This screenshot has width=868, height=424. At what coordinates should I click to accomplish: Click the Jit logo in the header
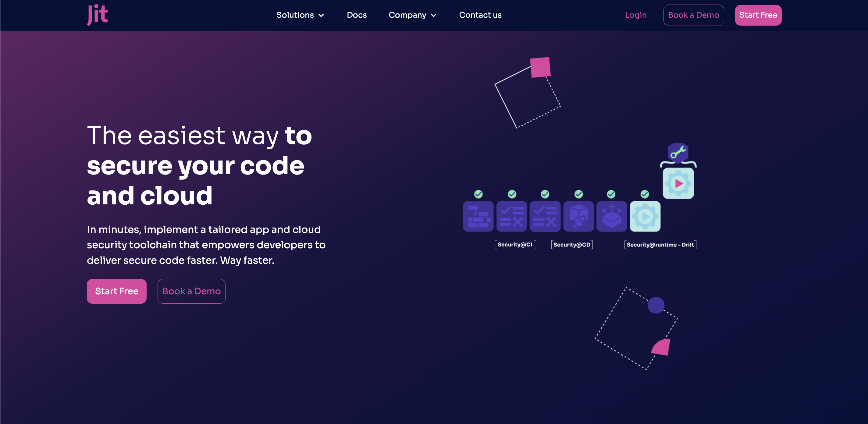pos(98,15)
